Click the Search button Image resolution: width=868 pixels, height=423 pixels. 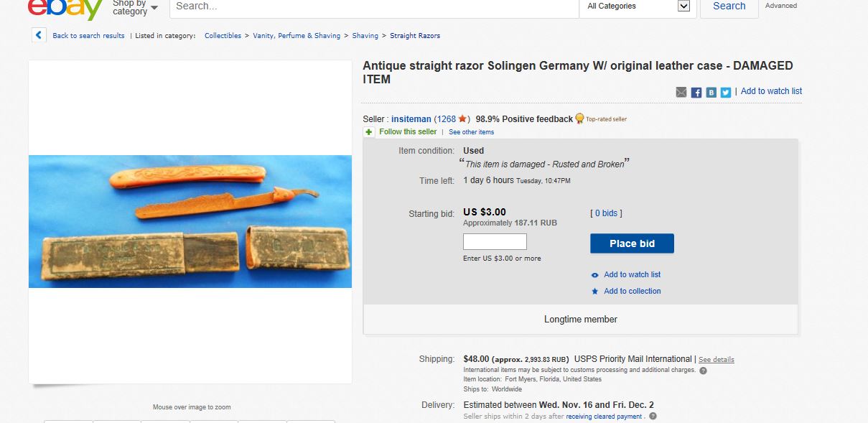click(729, 6)
